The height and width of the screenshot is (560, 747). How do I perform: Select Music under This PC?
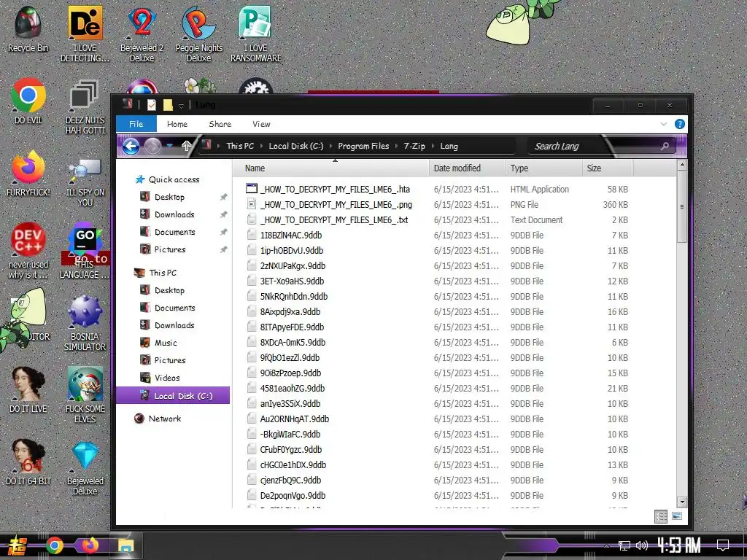pos(166,343)
